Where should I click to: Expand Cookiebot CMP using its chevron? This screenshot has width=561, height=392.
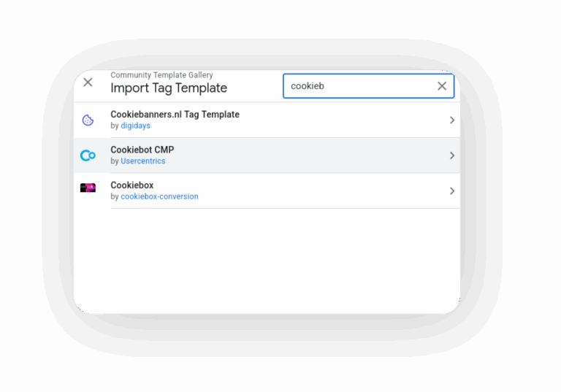(x=452, y=155)
